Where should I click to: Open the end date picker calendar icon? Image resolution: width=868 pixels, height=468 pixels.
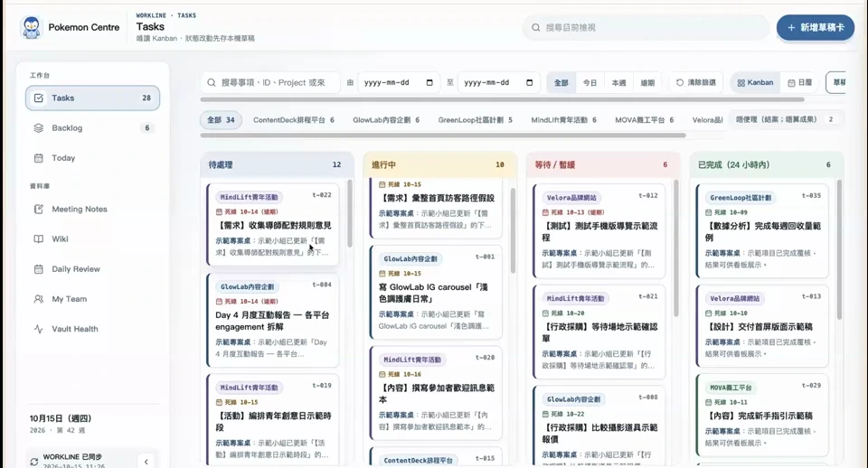[x=529, y=82]
